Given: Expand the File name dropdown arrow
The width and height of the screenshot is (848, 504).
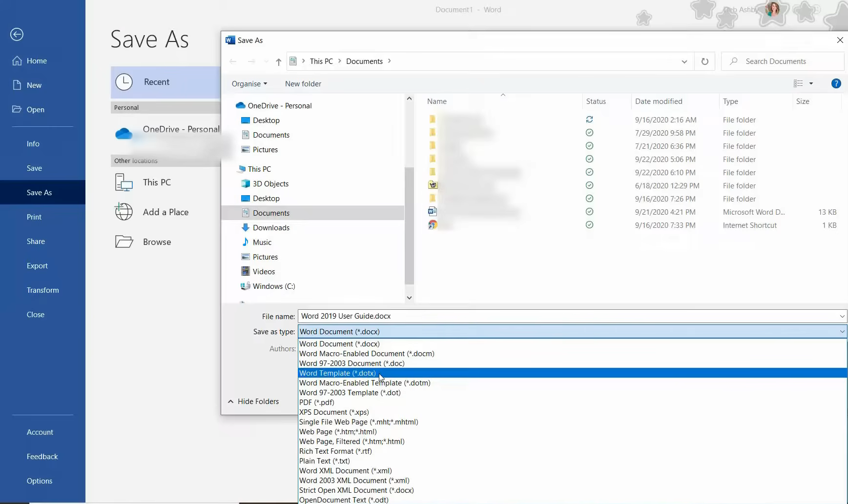Looking at the screenshot, I should [842, 316].
